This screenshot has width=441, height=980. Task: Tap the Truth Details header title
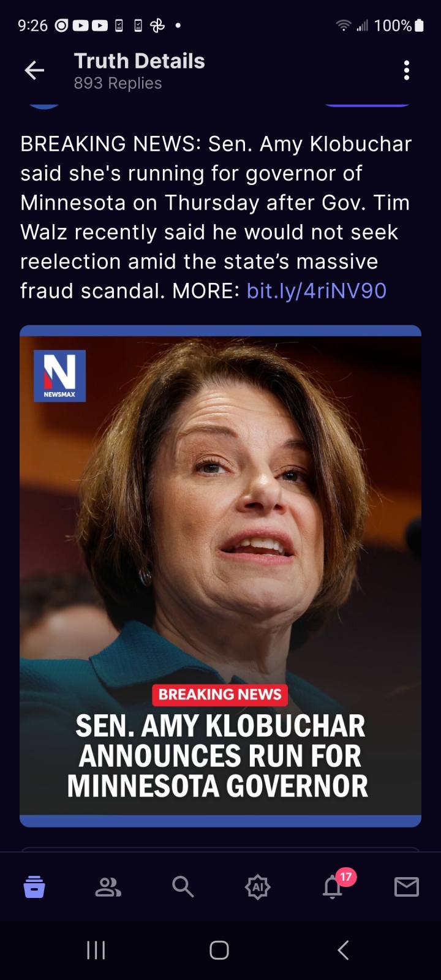(139, 61)
